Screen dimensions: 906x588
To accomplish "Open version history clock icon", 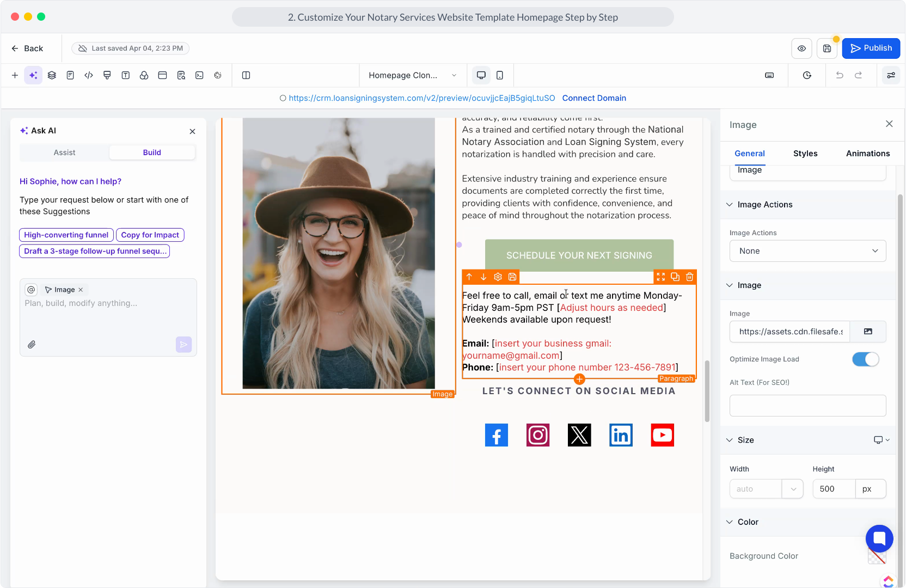I will click(807, 75).
